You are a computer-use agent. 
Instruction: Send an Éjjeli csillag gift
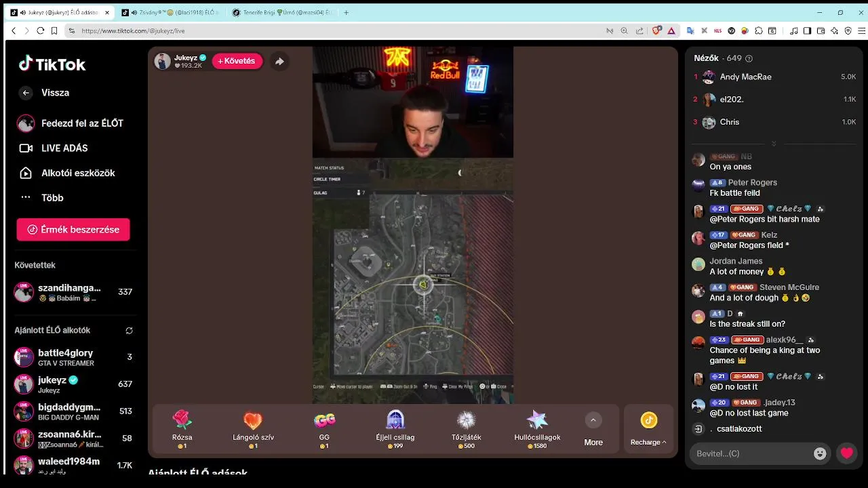pos(395,429)
